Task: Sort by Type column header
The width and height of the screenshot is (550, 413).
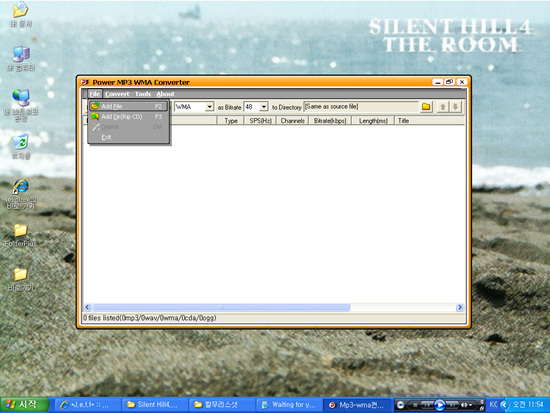Action: pyautogui.click(x=230, y=121)
